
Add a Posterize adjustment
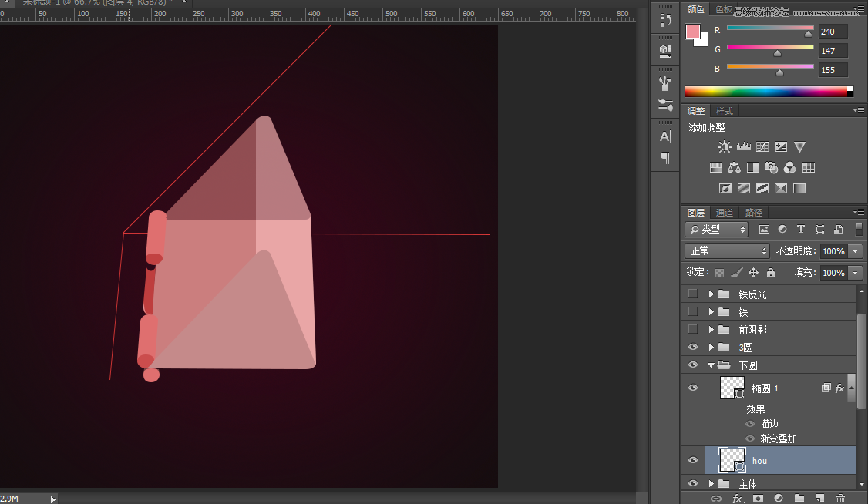[743, 189]
